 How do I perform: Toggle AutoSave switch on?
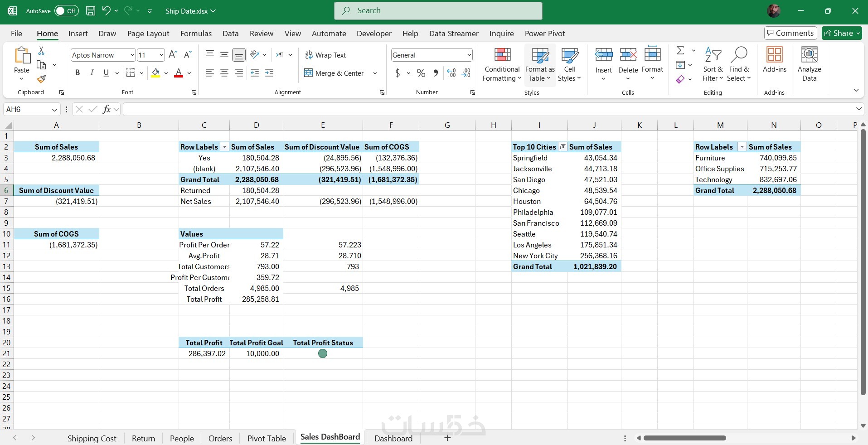point(66,11)
